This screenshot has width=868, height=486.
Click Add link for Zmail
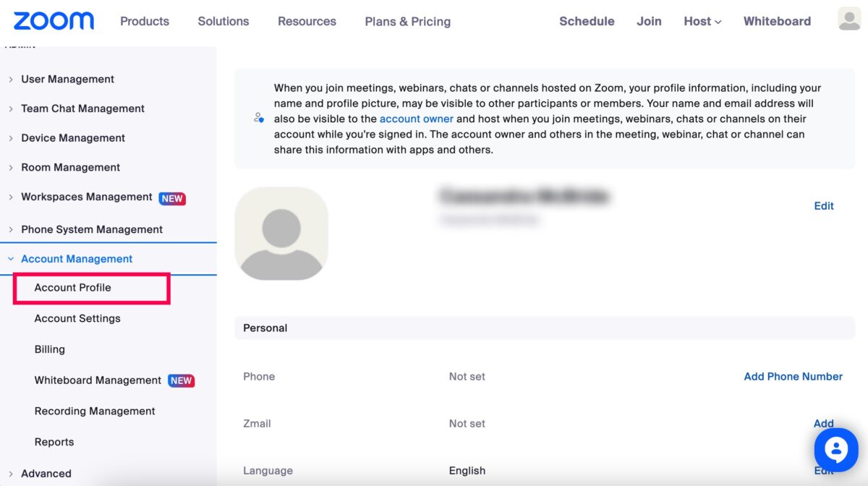click(824, 424)
